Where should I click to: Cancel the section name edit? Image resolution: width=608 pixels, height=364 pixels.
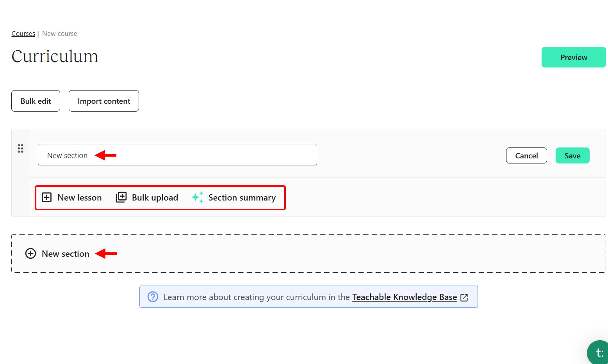coord(526,156)
